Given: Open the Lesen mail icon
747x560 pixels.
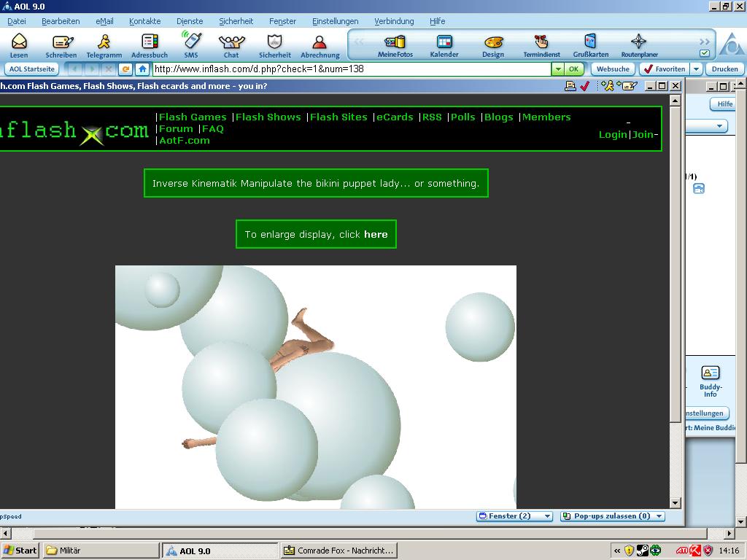Looking at the screenshot, I should (x=19, y=42).
